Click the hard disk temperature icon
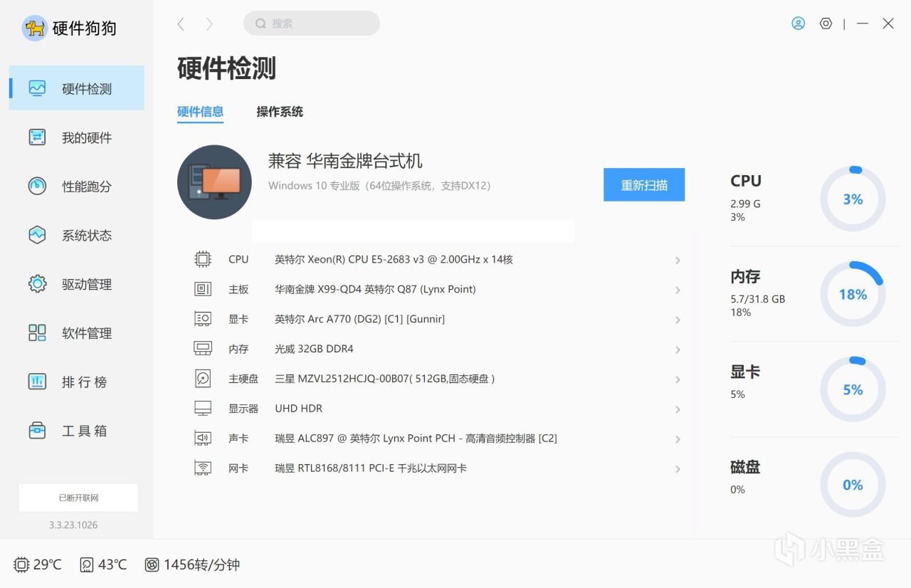This screenshot has width=911, height=588. coord(87,565)
